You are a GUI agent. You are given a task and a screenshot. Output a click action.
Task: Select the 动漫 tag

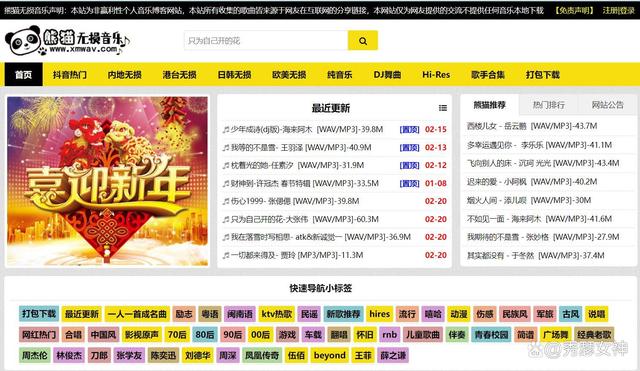coord(458,313)
